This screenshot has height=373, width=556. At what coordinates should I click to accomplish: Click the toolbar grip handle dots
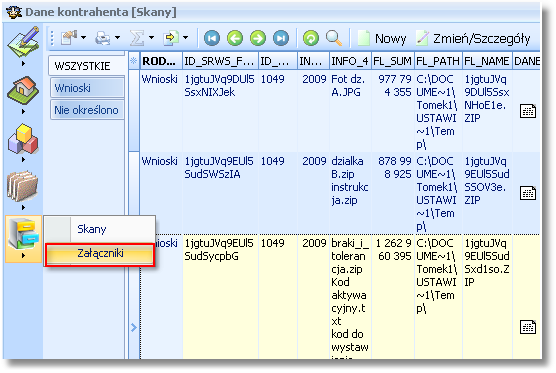[x=52, y=38]
